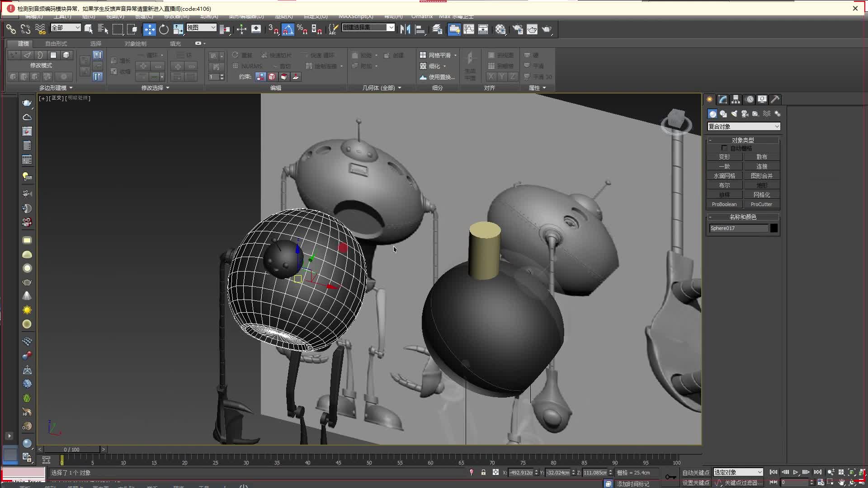Open the 全部 selection filter dropdown
The height and width of the screenshot is (488, 868).
(x=66, y=28)
